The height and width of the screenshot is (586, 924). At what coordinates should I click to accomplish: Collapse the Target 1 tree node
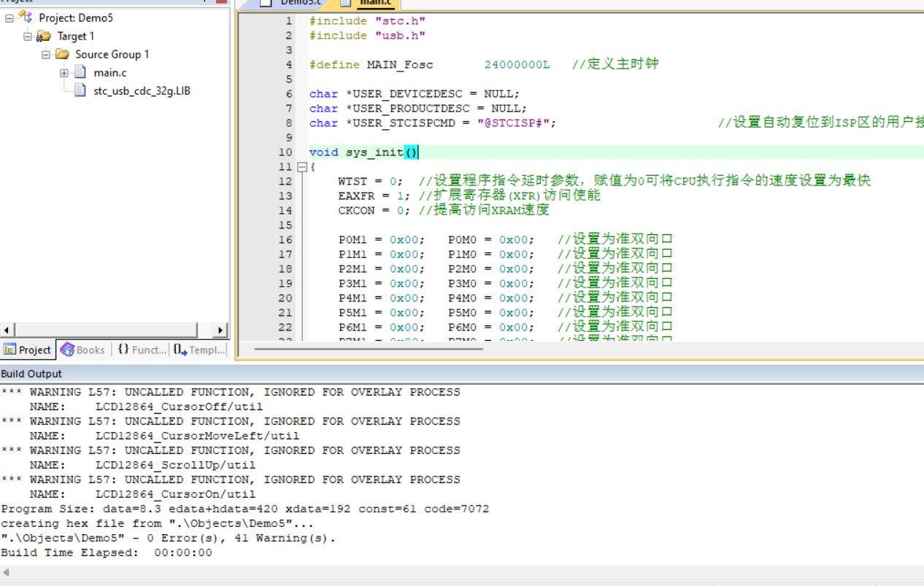28,36
